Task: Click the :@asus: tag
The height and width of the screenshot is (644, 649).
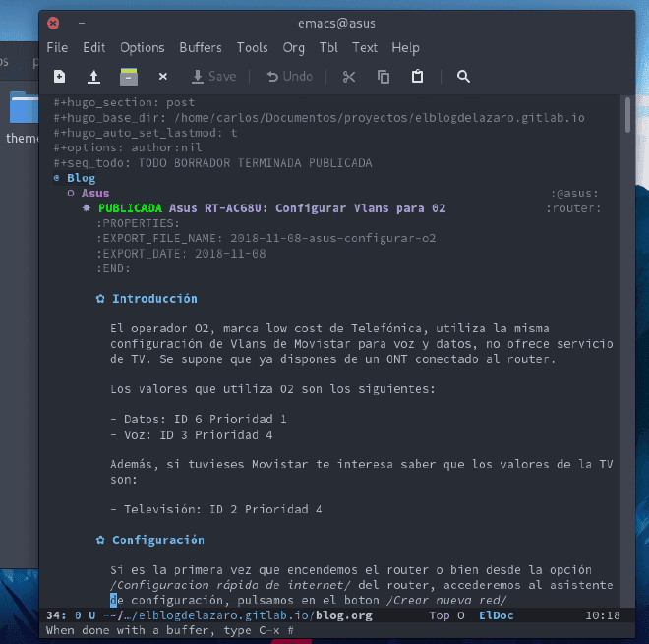Action: point(574,193)
